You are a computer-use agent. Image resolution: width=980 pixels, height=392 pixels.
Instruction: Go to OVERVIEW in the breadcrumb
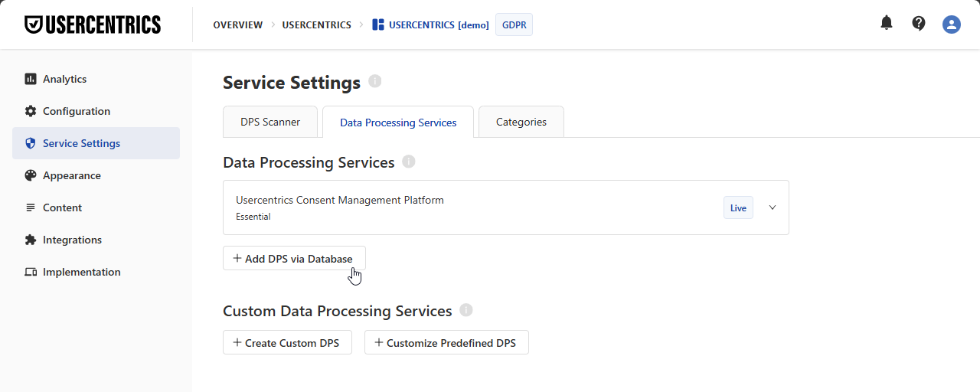pos(238,24)
